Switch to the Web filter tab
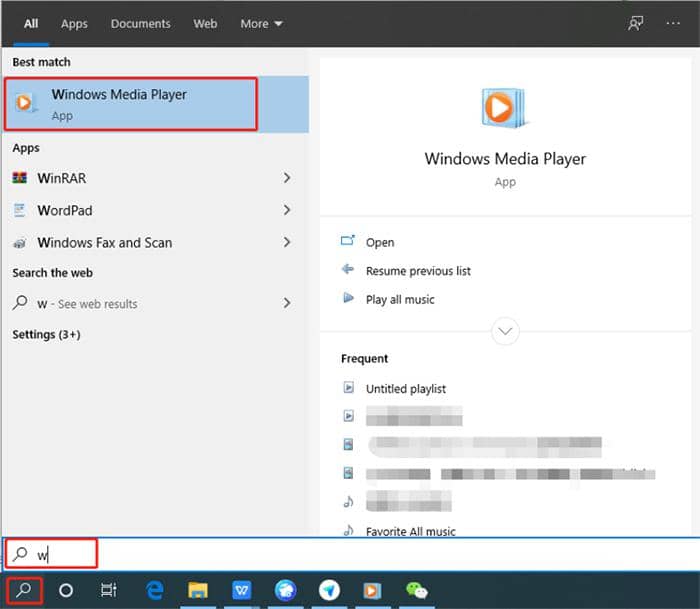 click(x=205, y=24)
